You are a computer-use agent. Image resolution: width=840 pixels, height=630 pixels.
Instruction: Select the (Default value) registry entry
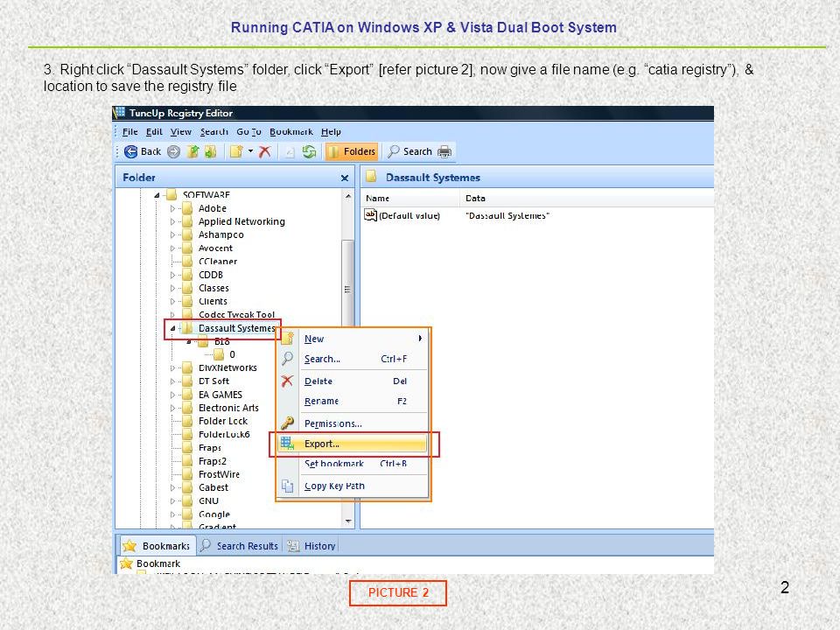402,215
